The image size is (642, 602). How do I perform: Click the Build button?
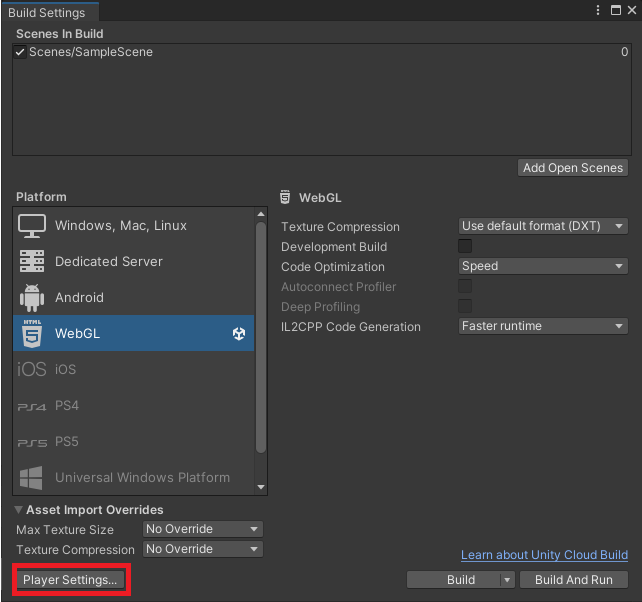tap(454, 580)
